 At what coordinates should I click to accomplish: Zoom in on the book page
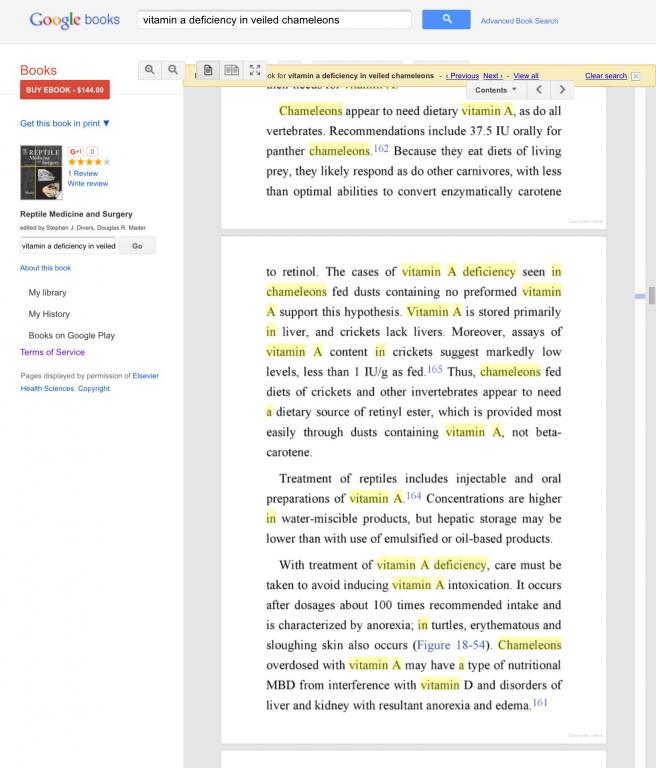(150, 70)
